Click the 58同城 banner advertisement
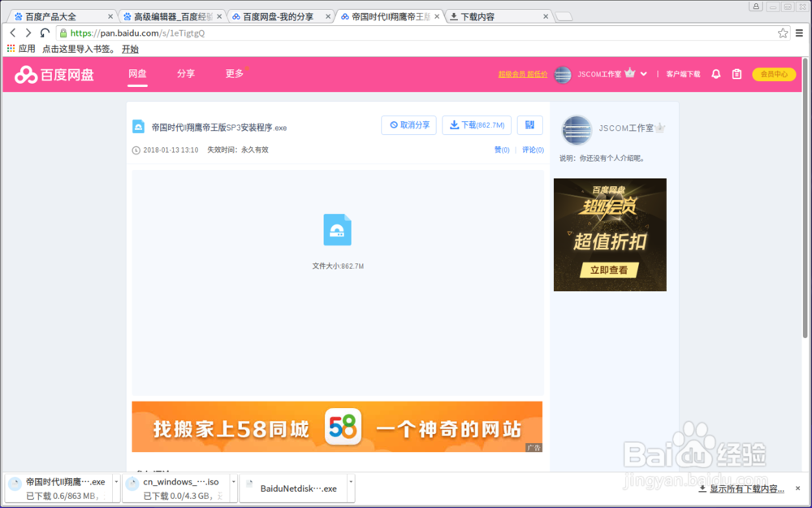The height and width of the screenshot is (508, 812). [337, 427]
